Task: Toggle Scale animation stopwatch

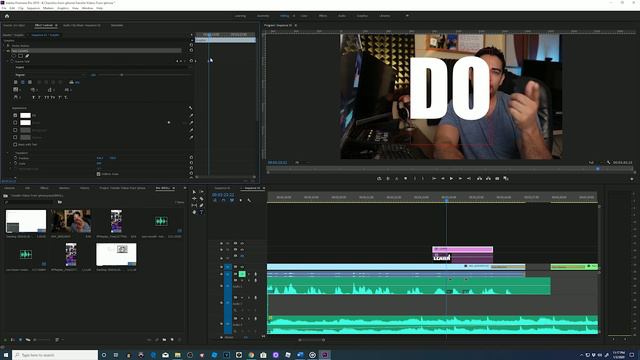Action: pyautogui.click(x=16, y=163)
